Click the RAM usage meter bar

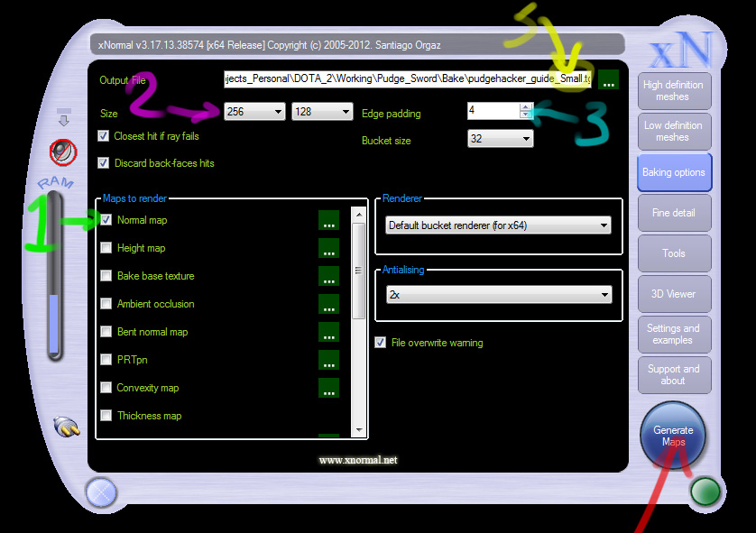[x=54, y=276]
